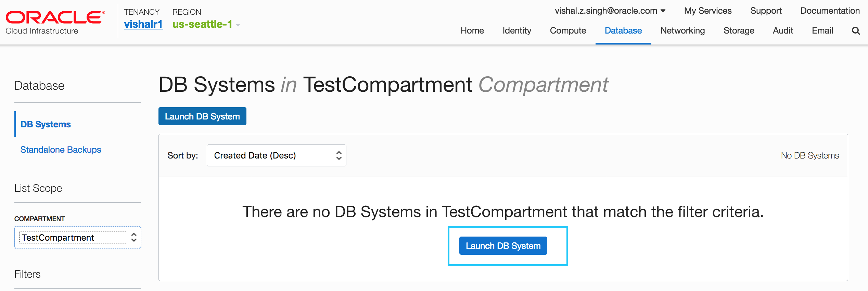Click the My Services link
868x291 pixels.
click(x=708, y=11)
